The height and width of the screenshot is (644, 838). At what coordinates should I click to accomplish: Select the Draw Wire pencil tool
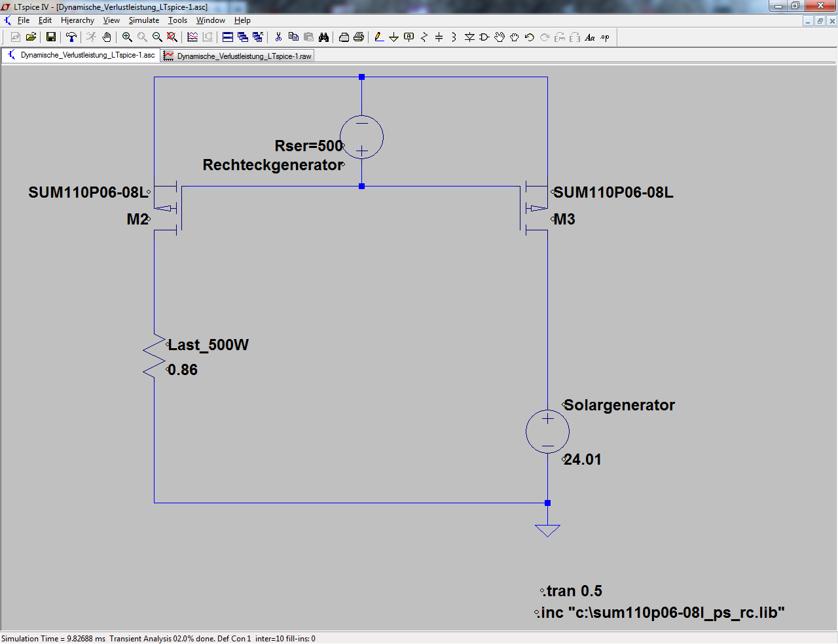[379, 37]
